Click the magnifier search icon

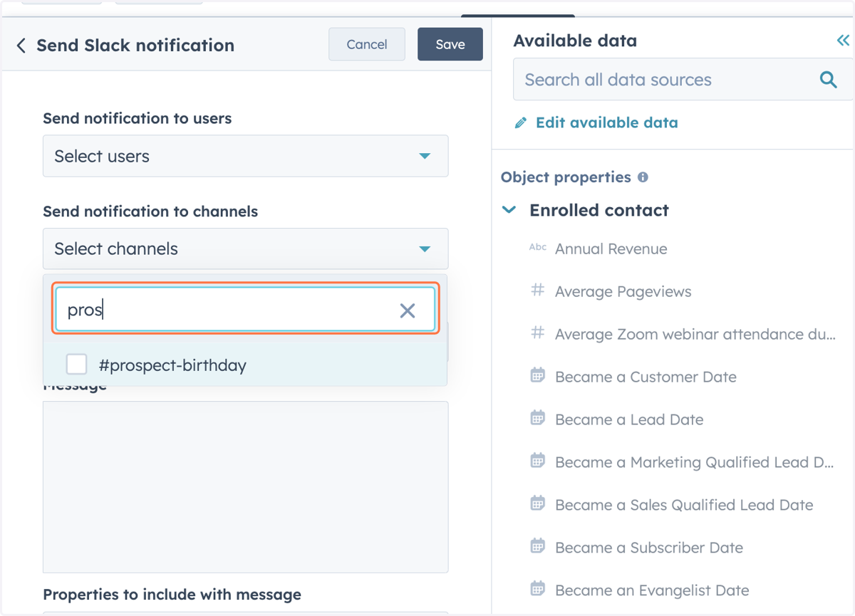pos(829,80)
